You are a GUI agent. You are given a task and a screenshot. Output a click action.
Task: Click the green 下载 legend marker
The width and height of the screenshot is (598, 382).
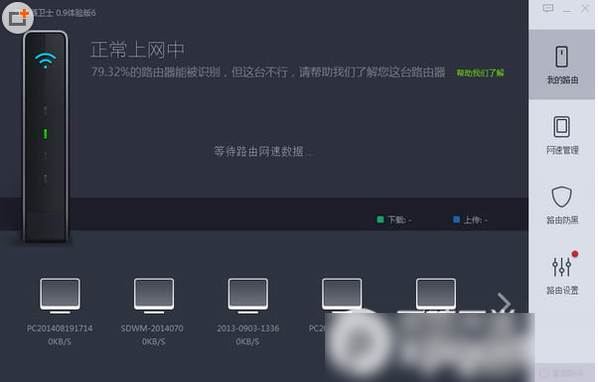point(380,220)
